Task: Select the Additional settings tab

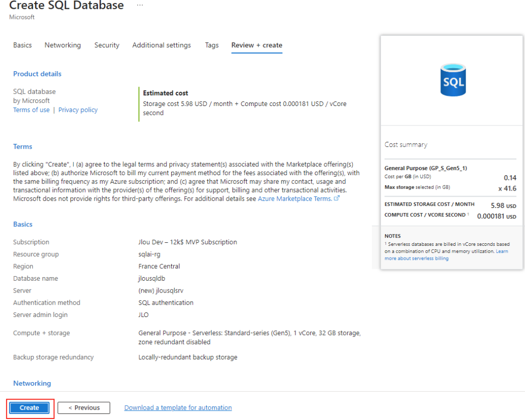Action: [161, 45]
